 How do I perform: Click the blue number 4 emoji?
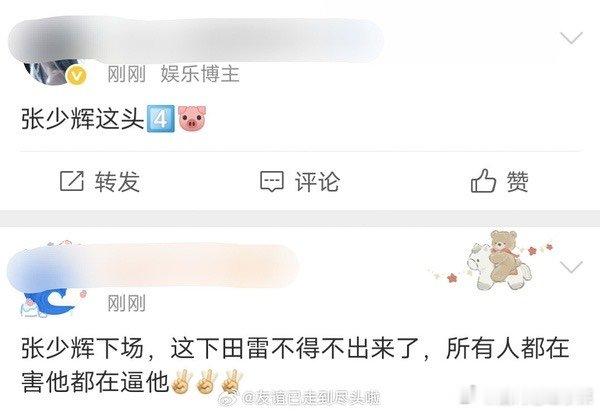pyautogui.click(x=161, y=119)
